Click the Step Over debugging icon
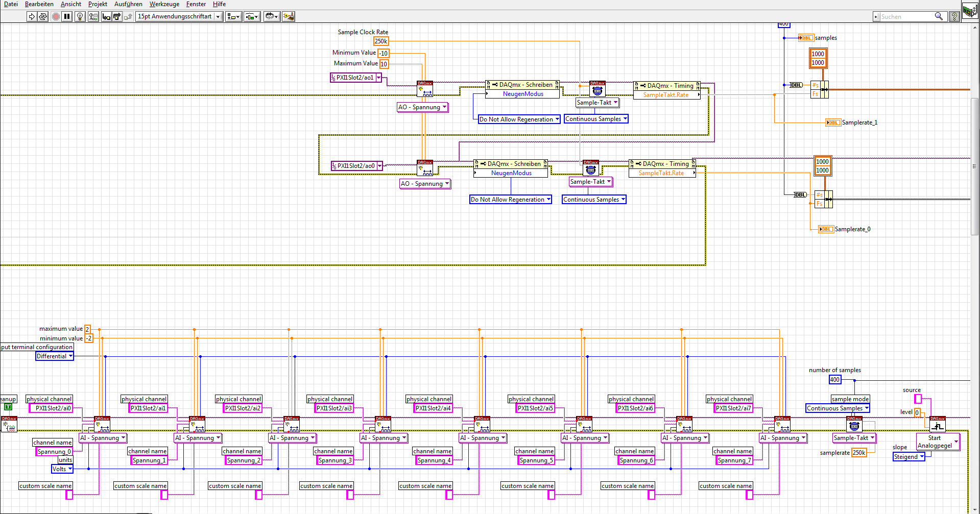 pyautogui.click(x=117, y=16)
